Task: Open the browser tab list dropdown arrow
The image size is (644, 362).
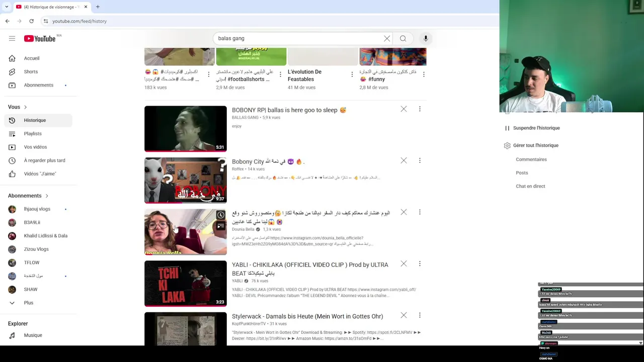Action: click(x=6, y=7)
